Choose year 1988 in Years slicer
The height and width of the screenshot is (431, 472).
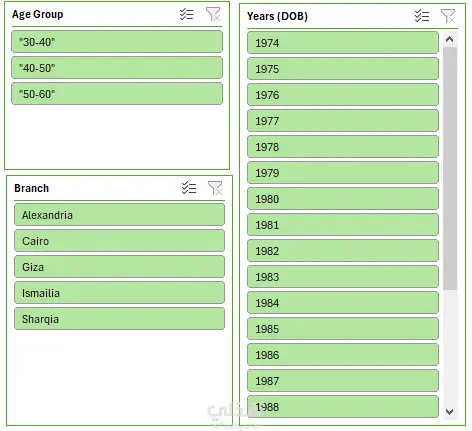coord(343,407)
